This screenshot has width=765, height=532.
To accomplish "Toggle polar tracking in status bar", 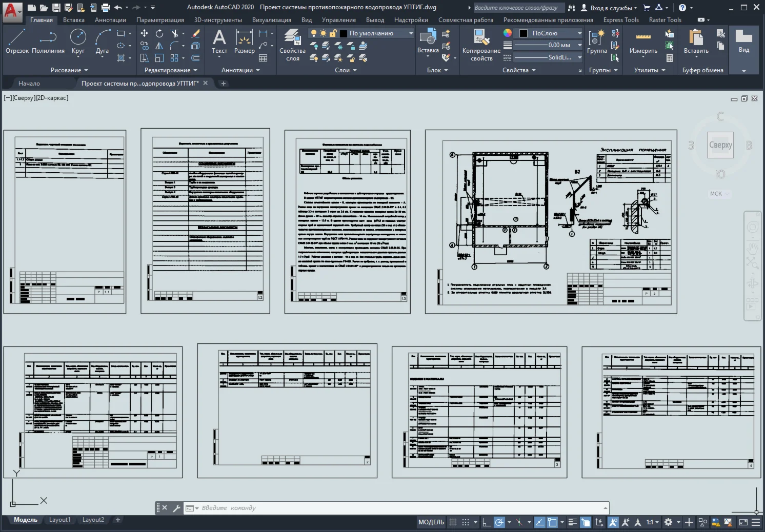I will (x=499, y=522).
